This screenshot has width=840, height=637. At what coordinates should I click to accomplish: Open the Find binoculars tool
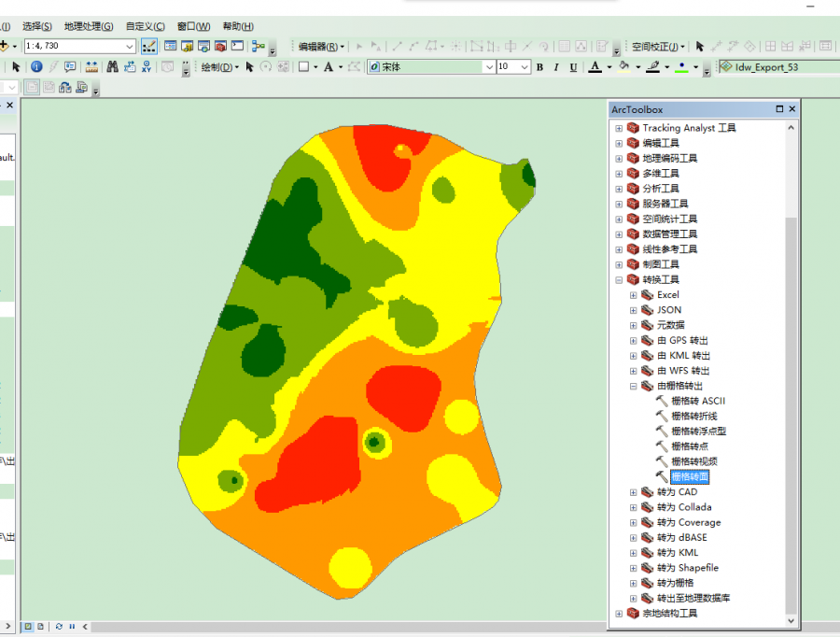click(113, 66)
